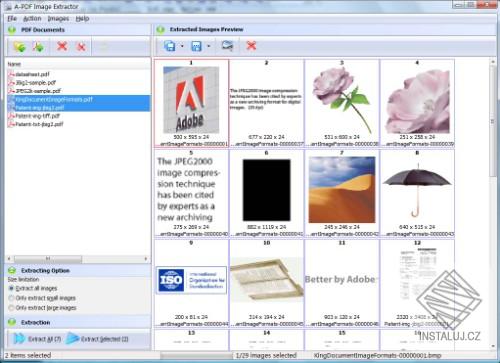500x363 pixels.
Task: Select datasheet.pdf in the file list
Action: pyautogui.click(x=32, y=74)
